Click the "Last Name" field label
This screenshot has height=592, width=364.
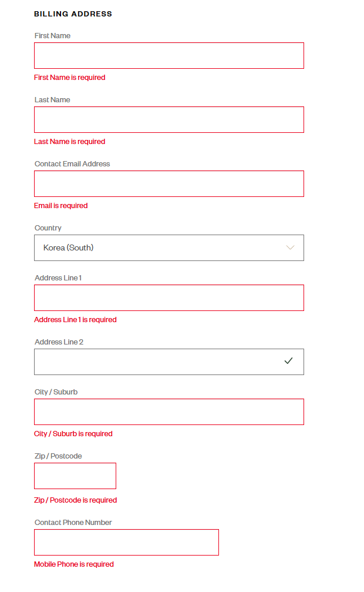(52, 100)
